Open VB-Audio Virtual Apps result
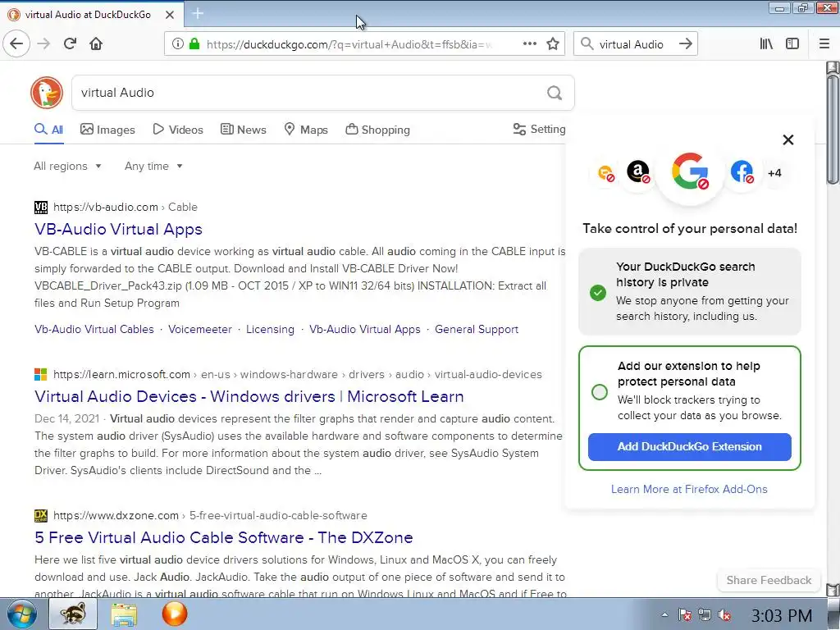The height and width of the screenshot is (630, 840). pyautogui.click(x=118, y=230)
